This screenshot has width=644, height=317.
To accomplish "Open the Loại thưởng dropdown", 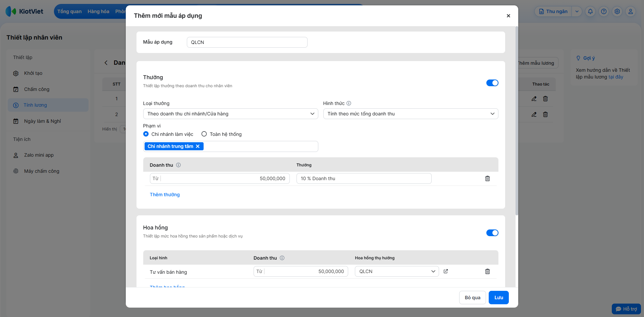I will coord(230,114).
